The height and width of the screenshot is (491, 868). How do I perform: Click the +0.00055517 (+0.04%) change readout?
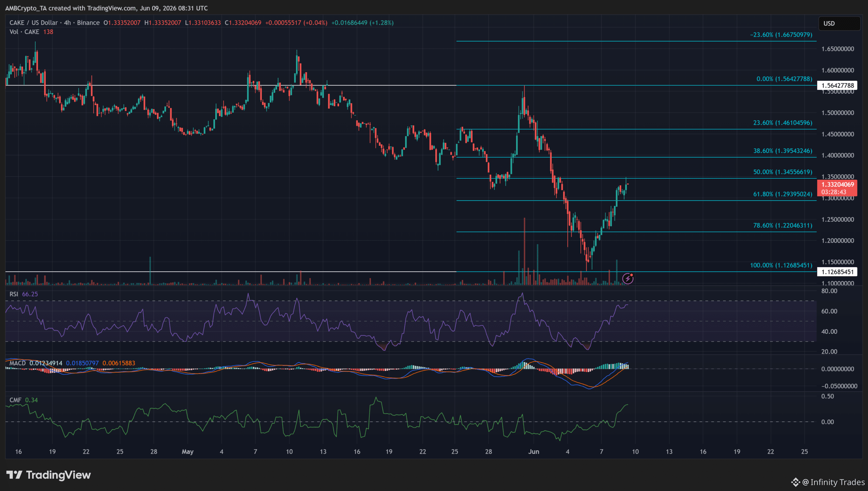296,23
